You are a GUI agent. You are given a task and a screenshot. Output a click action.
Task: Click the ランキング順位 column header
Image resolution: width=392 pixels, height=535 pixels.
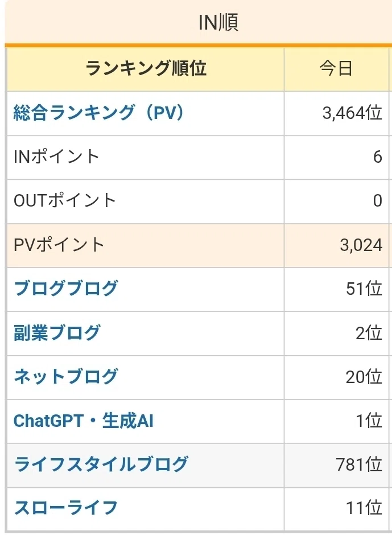[146, 68]
